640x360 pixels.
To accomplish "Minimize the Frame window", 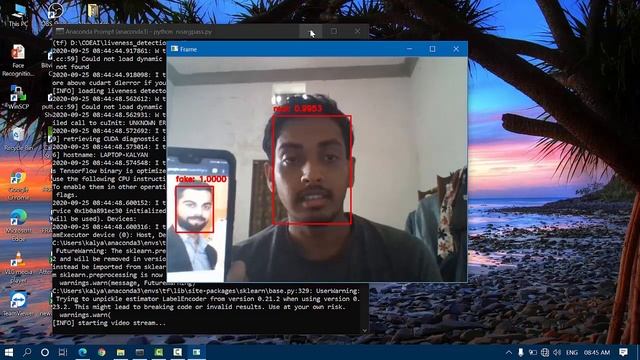I will [409, 49].
